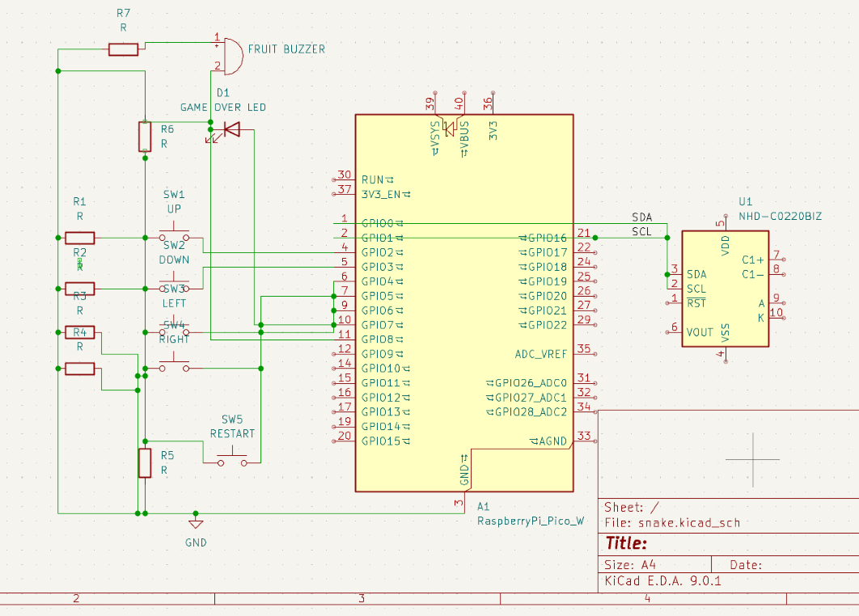The width and height of the screenshot is (859, 616).
Task: Click the Date field in title block
Action: (746, 564)
